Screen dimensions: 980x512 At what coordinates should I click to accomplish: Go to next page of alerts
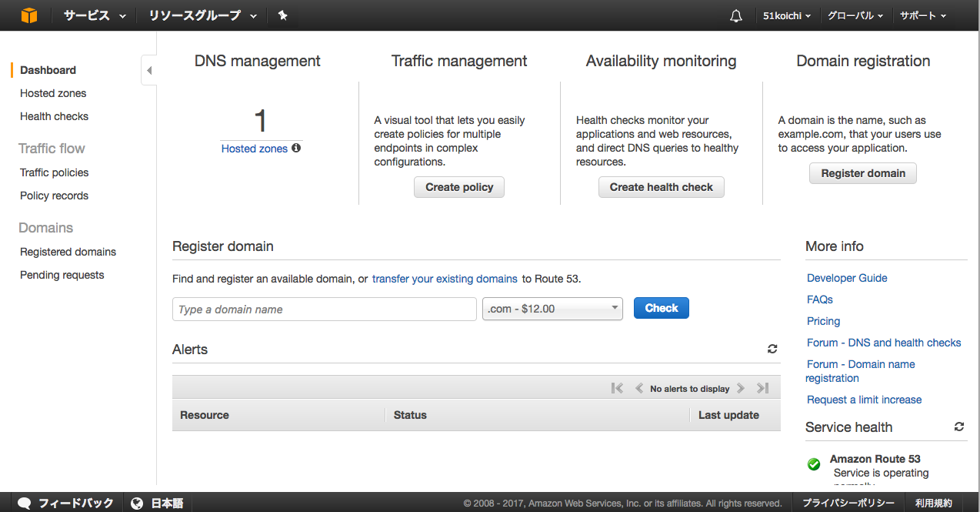(741, 388)
